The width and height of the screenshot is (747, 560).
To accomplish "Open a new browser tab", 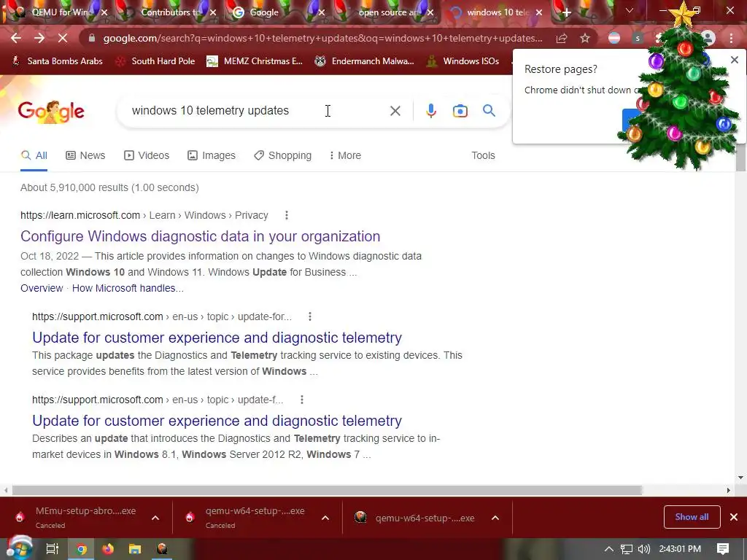I will (x=566, y=12).
